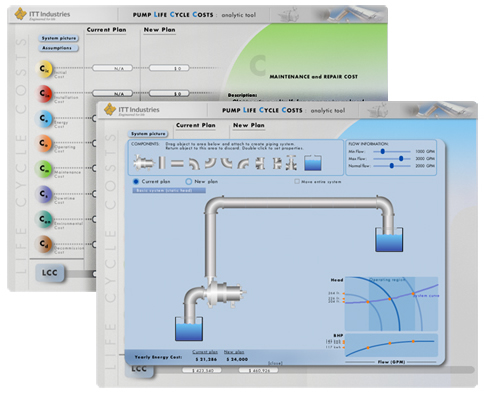Click System picture button in back window
The width and height of the screenshot is (484, 394).
click(x=59, y=38)
